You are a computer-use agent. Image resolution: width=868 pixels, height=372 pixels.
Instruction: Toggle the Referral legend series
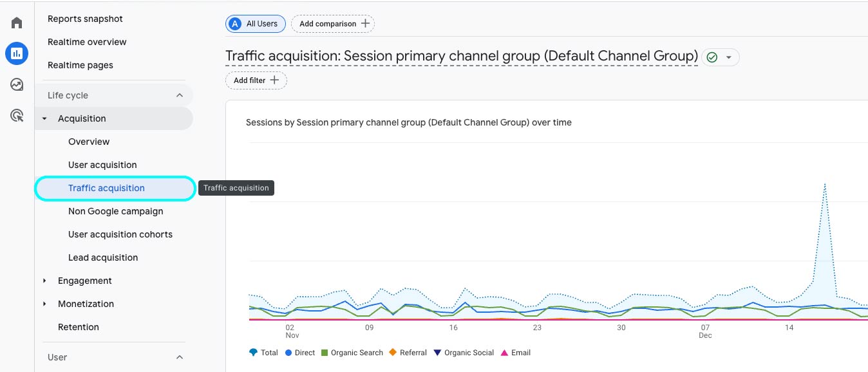pyautogui.click(x=408, y=353)
